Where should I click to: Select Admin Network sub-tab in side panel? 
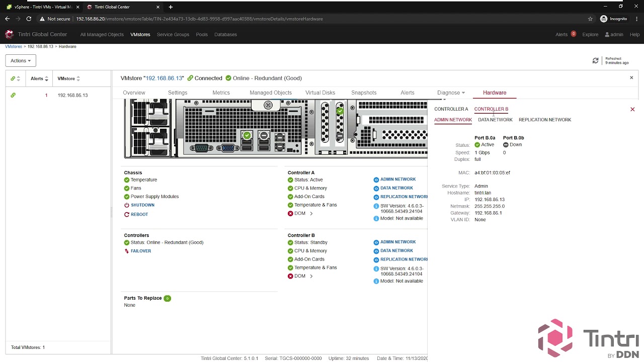click(x=453, y=120)
